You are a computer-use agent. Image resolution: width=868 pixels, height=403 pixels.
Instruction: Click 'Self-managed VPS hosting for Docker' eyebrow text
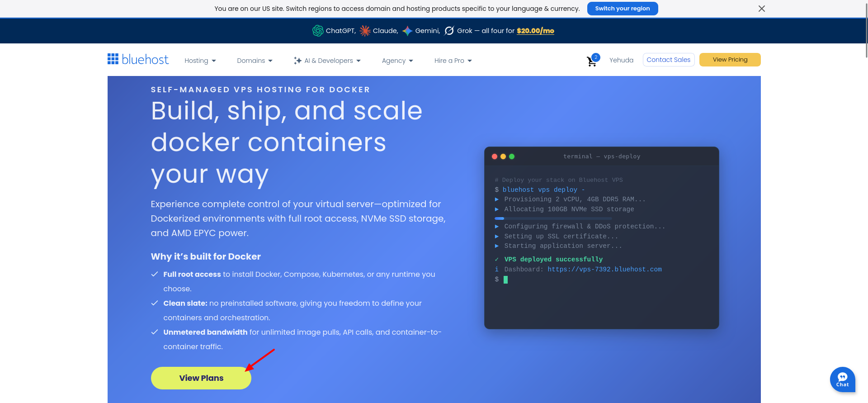point(260,90)
